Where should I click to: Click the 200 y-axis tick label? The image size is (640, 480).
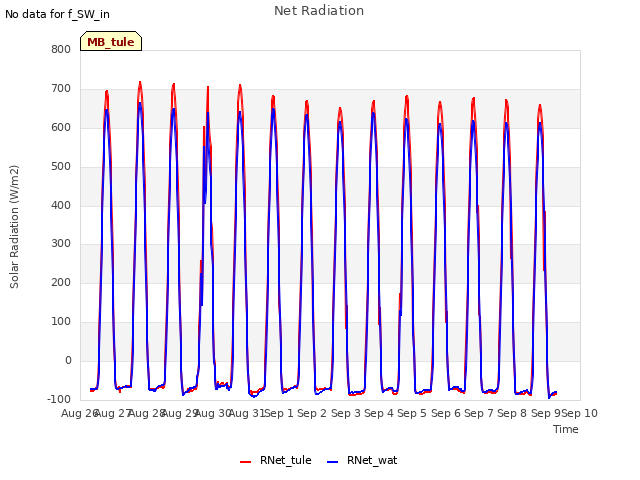(x=61, y=282)
